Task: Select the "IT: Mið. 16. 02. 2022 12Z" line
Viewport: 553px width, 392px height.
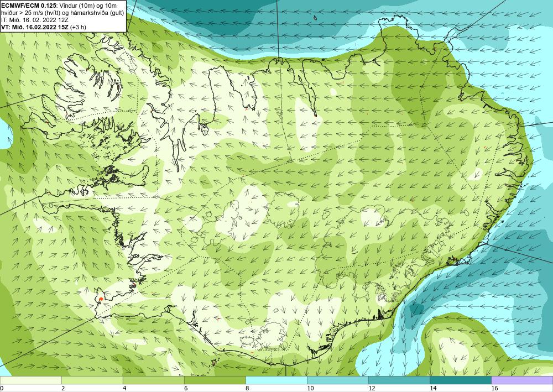Action: click(x=34, y=20)
